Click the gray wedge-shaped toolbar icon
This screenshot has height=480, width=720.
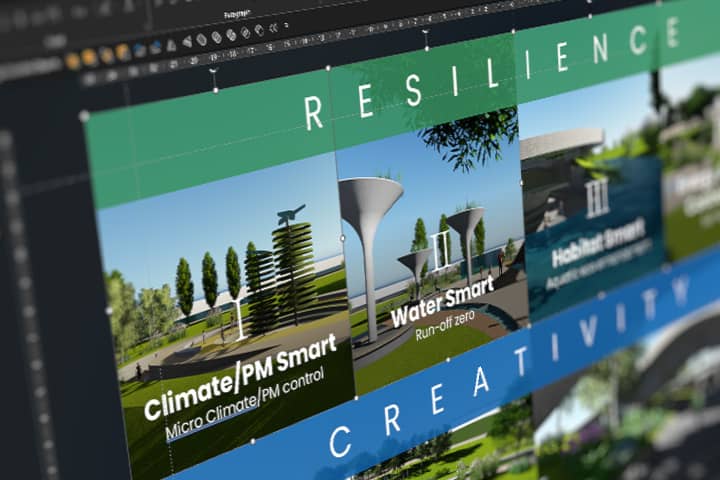pyautogui.click(x=187, y=42)
